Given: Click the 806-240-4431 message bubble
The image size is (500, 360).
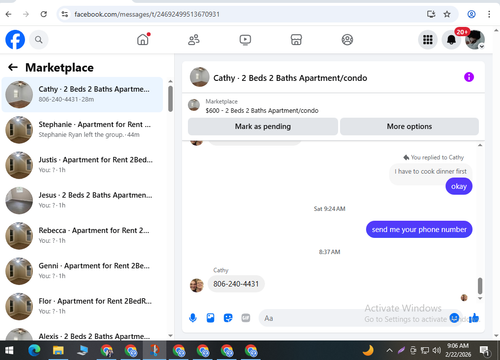Looking at the screenshot, I should (x=236, y=284).
